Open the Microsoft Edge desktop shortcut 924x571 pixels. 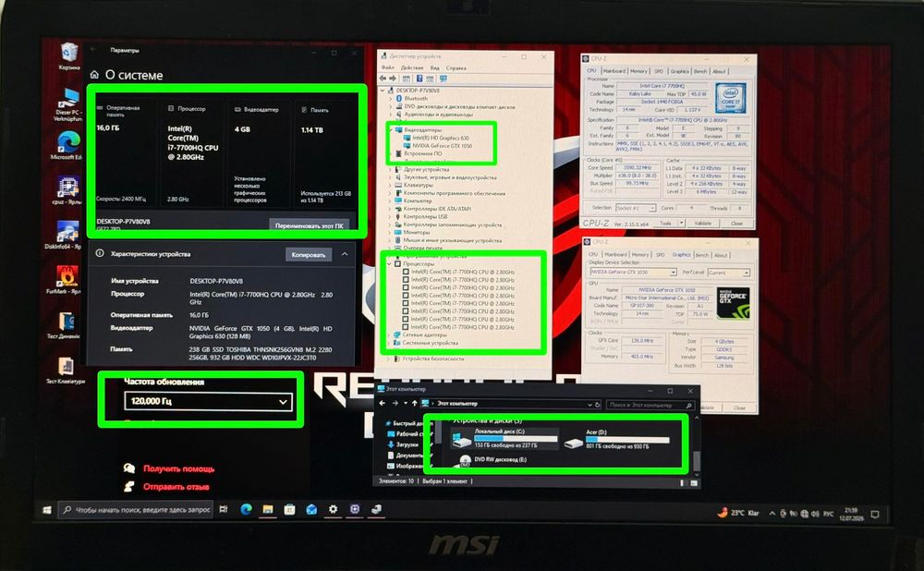(x=67, y=144)
